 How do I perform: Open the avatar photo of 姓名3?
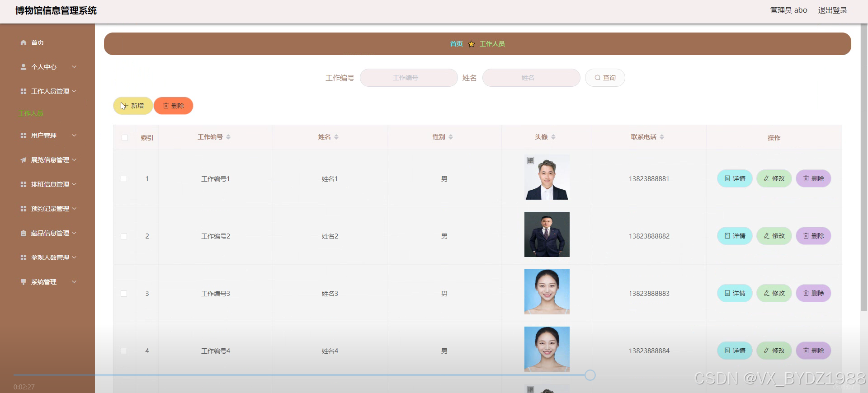pyautogui.click(x=547, y=292)
